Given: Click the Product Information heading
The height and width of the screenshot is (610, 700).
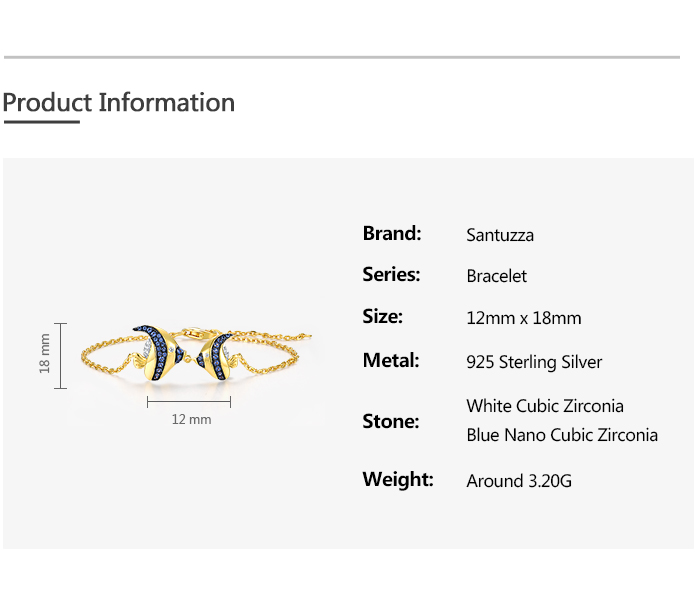Looking at the screenshot, I should point(118,103).
